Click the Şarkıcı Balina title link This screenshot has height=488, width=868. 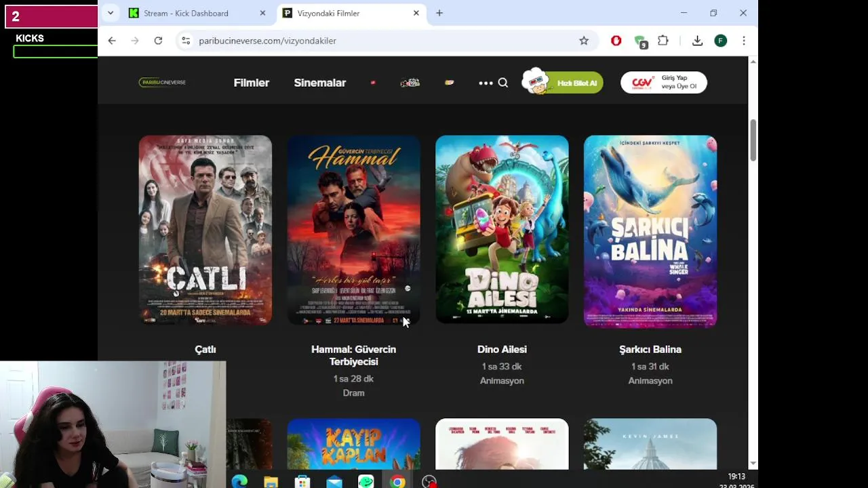(650, 350)
